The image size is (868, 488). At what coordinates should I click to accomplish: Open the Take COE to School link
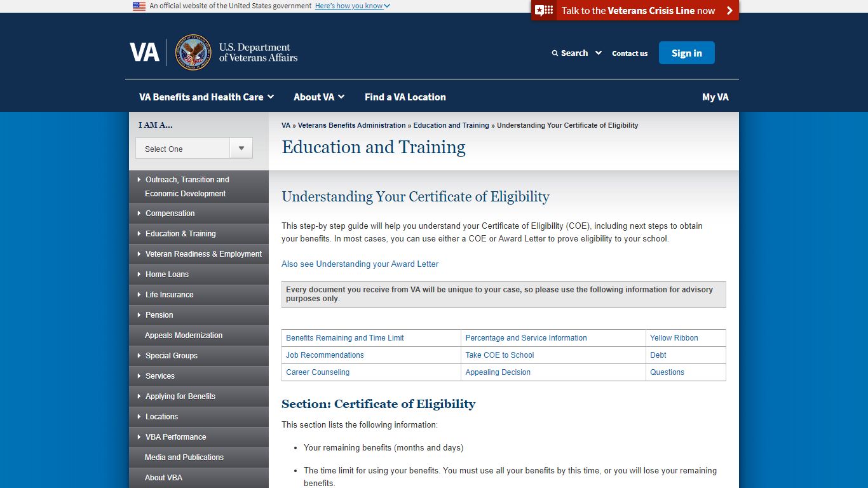[x=499, y=355]
